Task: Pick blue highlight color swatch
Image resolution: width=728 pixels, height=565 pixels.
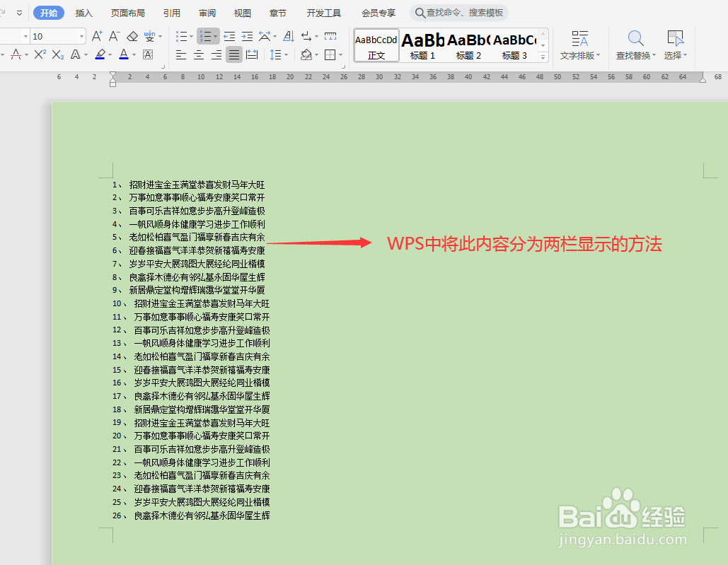Action: [100, 54]
